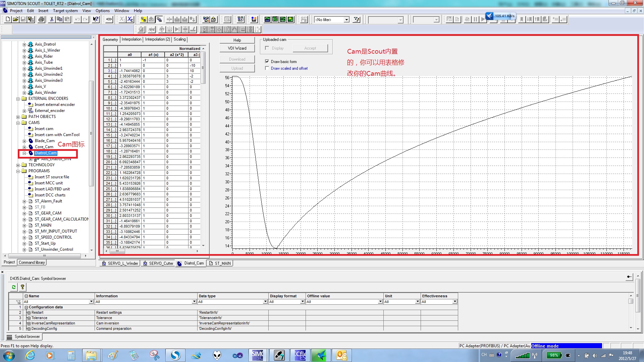Click the Open project folder icon

tap(15, 19)
